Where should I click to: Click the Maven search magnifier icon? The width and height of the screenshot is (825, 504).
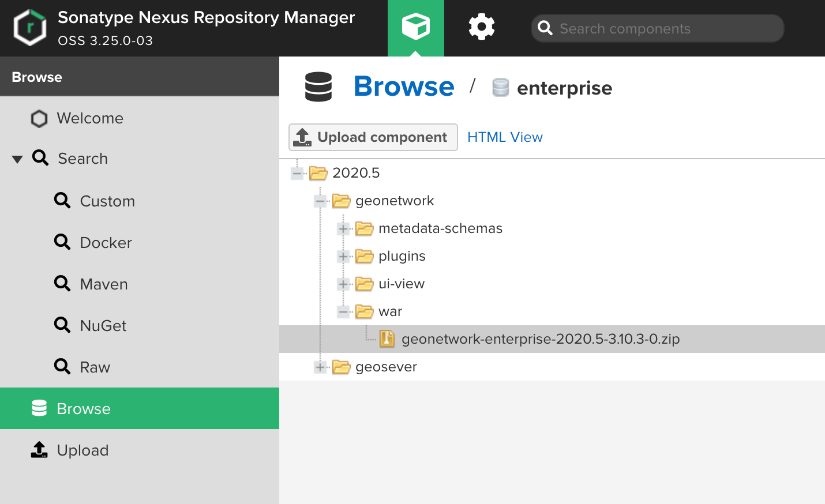62,284
